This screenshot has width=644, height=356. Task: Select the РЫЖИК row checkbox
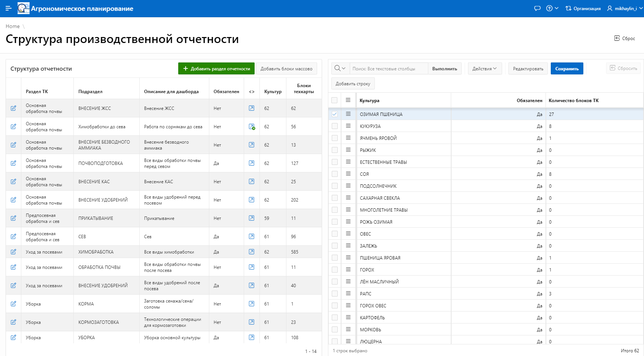pos(335,150)
